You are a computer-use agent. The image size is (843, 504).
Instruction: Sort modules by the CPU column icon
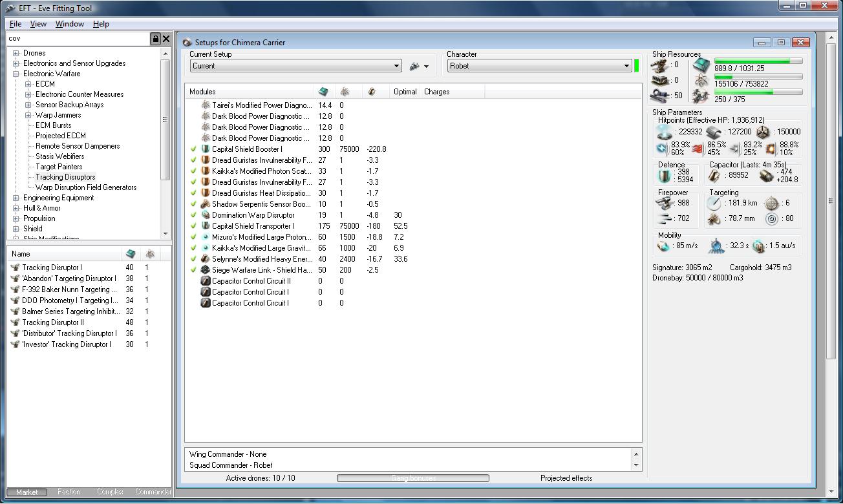(323, 92)
